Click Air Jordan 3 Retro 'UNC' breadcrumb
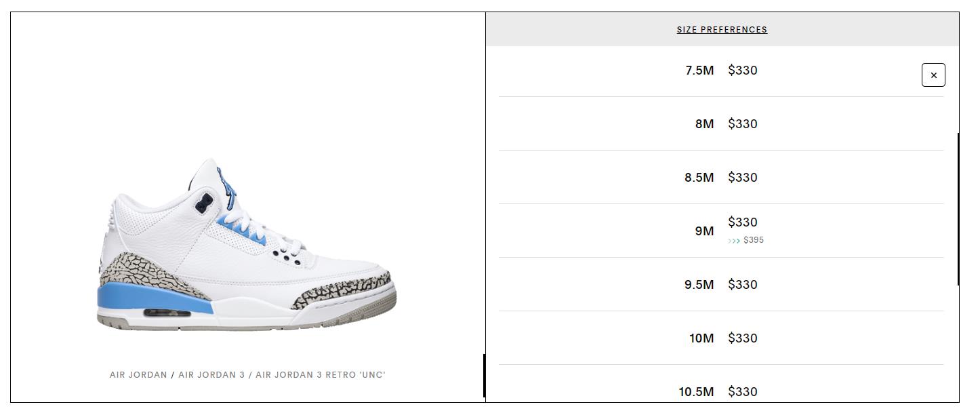980x413 pixels. (321, 375)
